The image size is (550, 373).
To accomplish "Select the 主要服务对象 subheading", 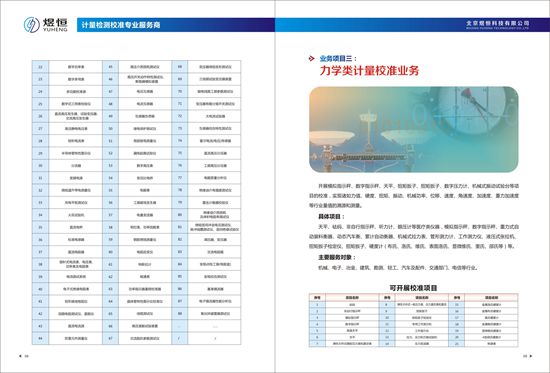I will 337,257.
